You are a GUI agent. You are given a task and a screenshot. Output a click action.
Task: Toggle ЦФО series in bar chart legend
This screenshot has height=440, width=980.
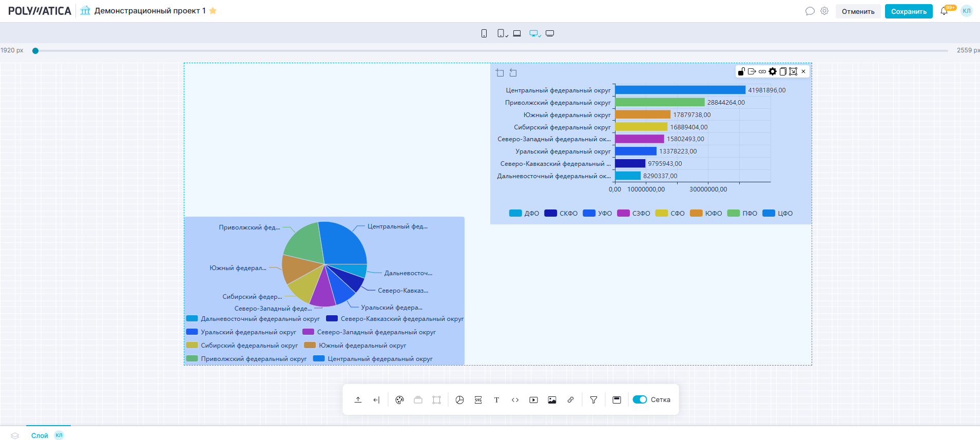click(x=778, y=214)
